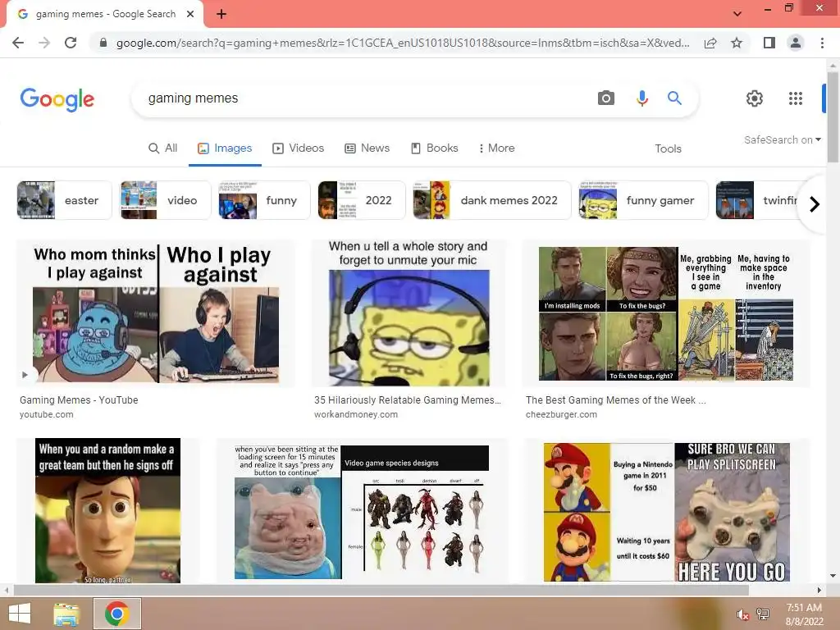Open Woody So long partner meme

pos(107,510)
